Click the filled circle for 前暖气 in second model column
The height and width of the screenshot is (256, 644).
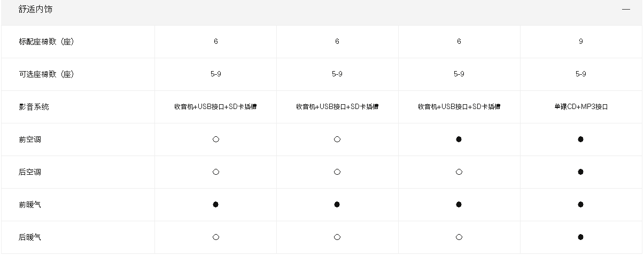pos(337,205)
